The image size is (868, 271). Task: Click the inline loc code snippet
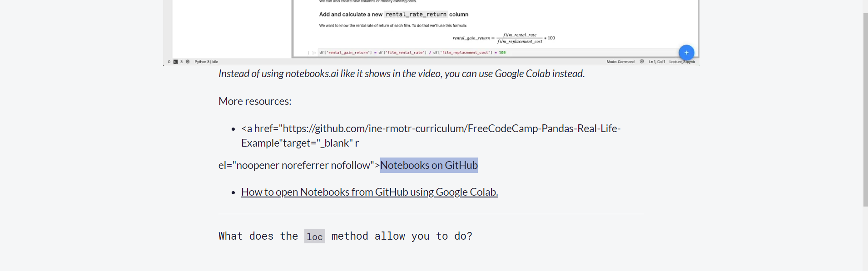pos(314,236)
